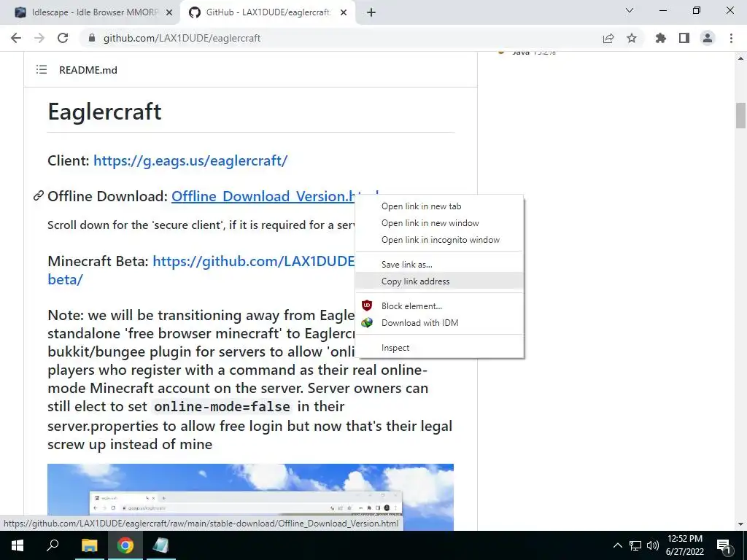Open the Offline_Download_Version.html link
The width and height of the screenshot is (747, 560).
[263, 196]
